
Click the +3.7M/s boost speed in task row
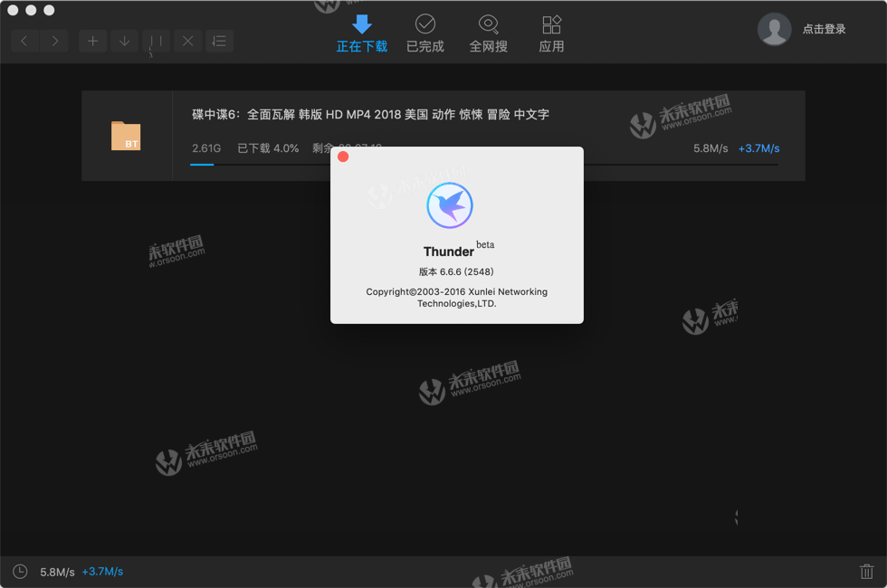[x=758, y=148]
